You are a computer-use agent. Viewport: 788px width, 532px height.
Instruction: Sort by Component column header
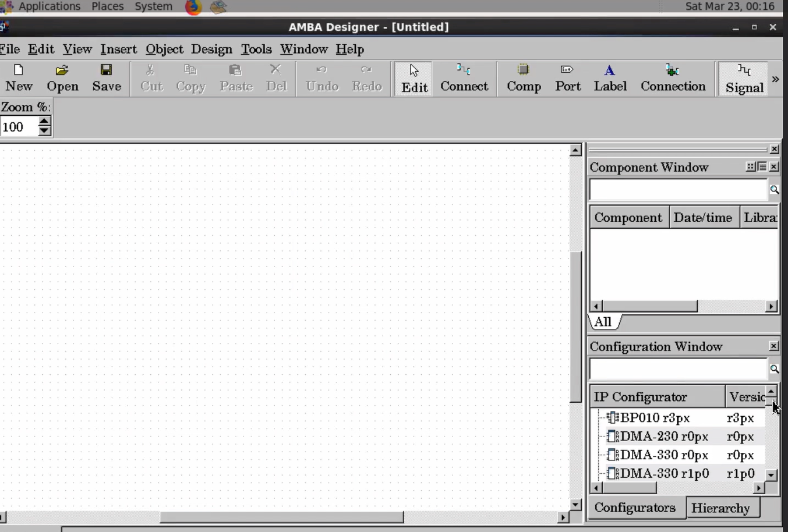tap(628, 218)
